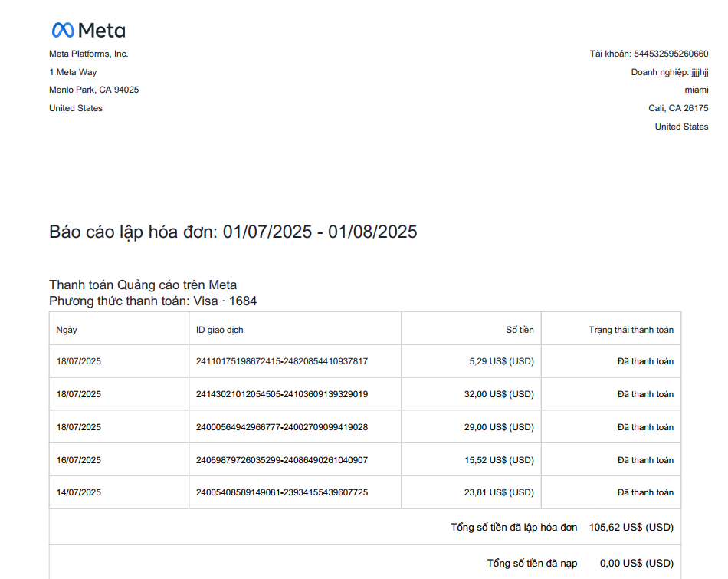Viewport: 728px width, 579px height.
Task: Click the "Ngày" column header
Action: pos(67,330)
